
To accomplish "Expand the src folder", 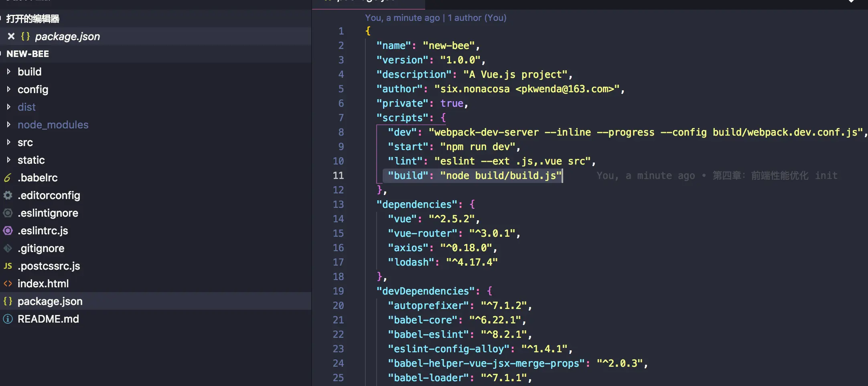I will [x=8, y=142].
